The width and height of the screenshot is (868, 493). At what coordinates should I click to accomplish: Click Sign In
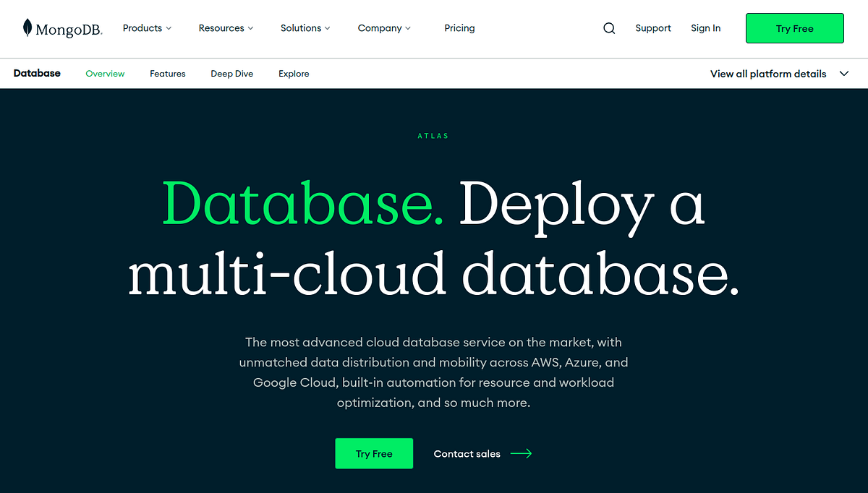pos(705,28)
